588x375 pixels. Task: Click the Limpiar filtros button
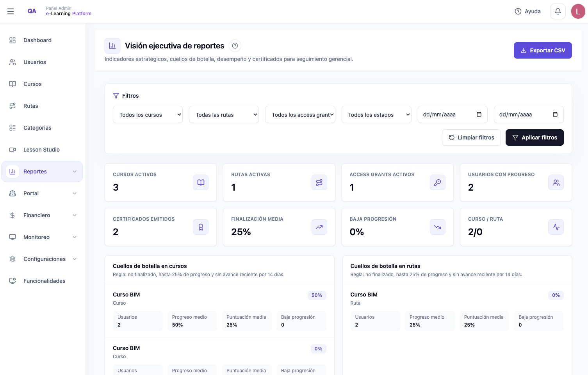pos(471,137)
